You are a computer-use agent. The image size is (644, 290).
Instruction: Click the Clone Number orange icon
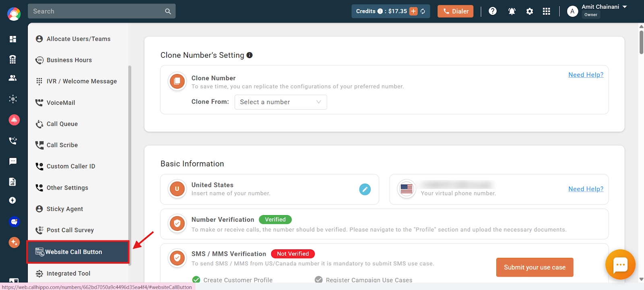point(177,81)
